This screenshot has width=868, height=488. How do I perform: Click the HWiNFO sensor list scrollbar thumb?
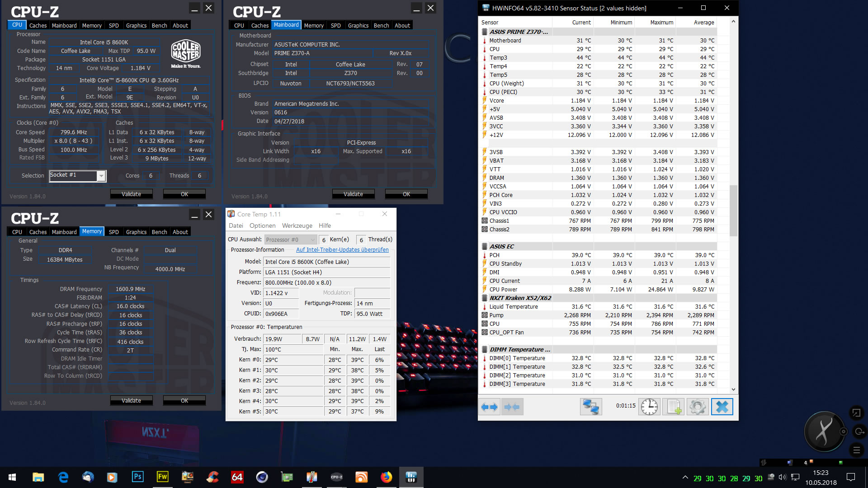733,210
